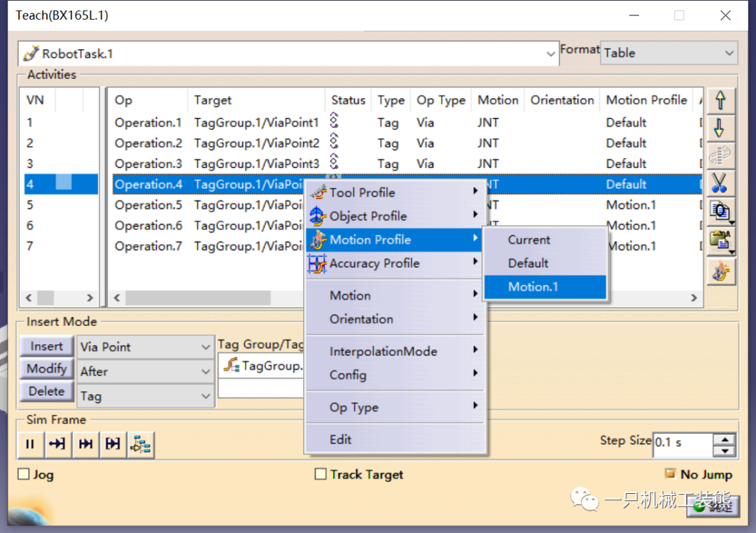This screenshot has width=756, height=533.
Task: Click the Modify button
Action: click(x=46, y=369)
